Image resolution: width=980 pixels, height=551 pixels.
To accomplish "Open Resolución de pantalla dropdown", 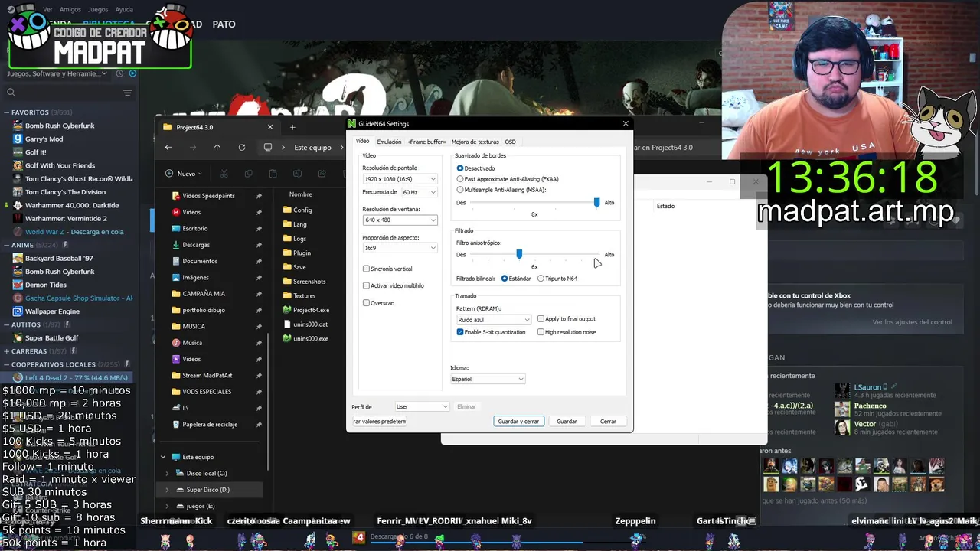I will pos(400,179).
